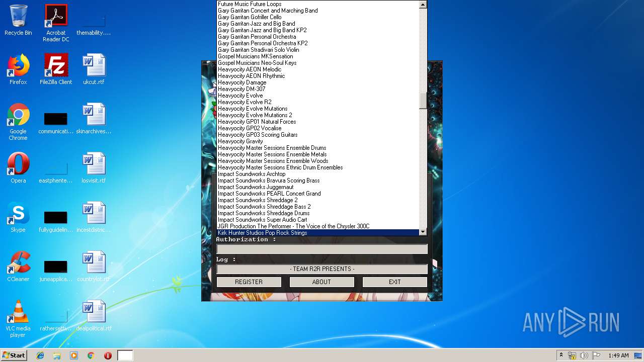Open Windows Explorer folder in taskbar
The height and width of the screenshot is (362, 644).
(x=57, y=355)
